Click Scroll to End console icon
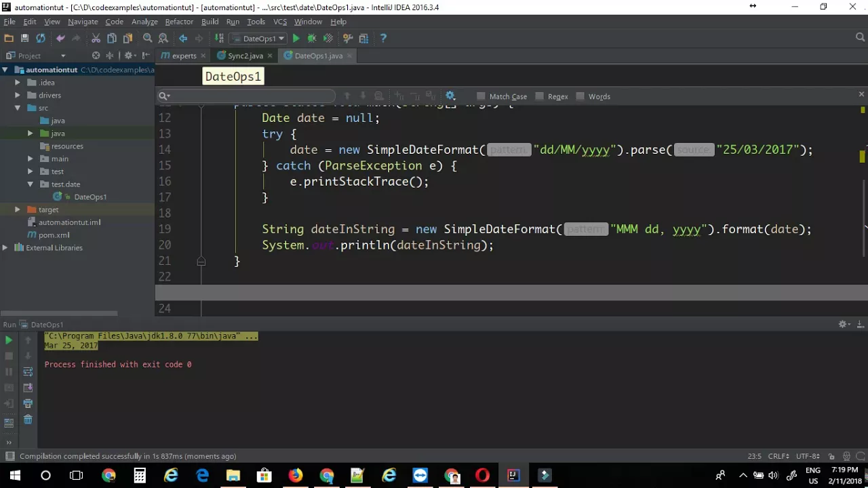 click(28, 388)
